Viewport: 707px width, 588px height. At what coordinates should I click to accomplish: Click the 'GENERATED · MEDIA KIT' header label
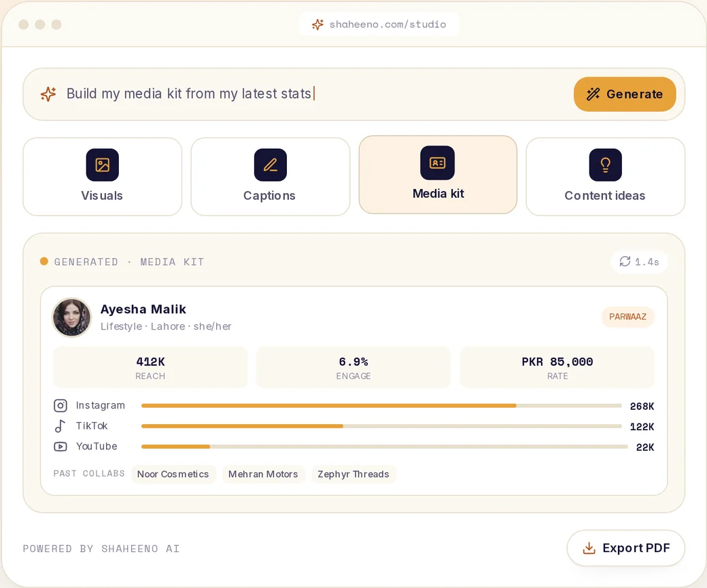click(x=129, y=262)
